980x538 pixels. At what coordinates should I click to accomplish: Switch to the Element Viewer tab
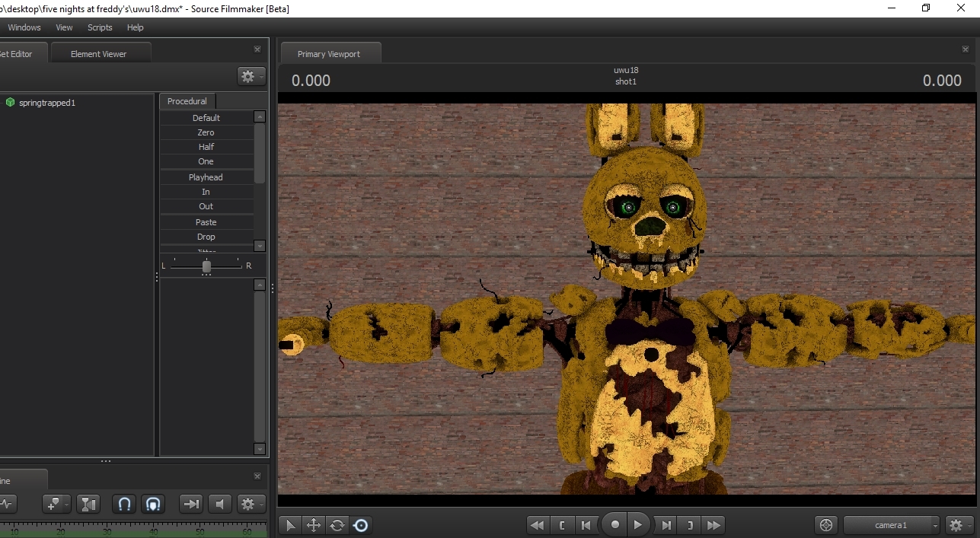click(x=98, y=54)
